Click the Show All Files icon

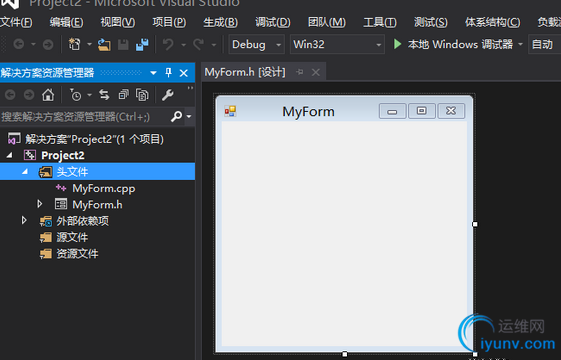[x=142, y=95]
